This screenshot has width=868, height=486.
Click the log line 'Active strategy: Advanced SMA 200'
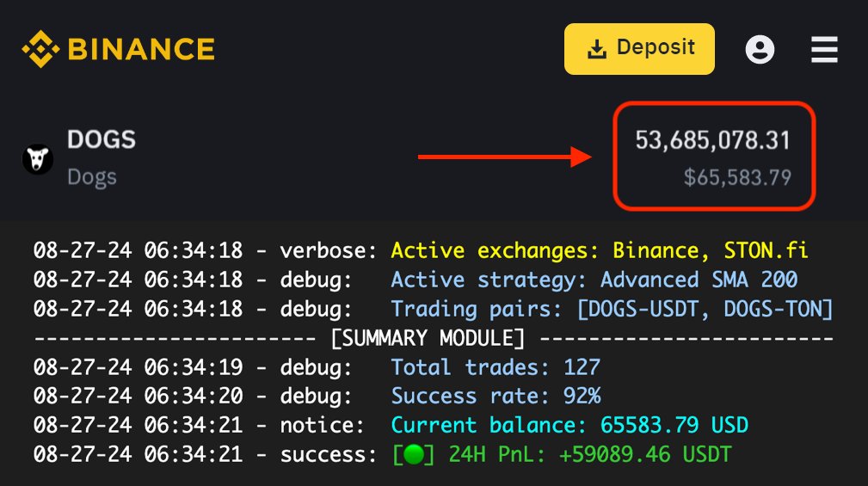(x=594, y=280)
